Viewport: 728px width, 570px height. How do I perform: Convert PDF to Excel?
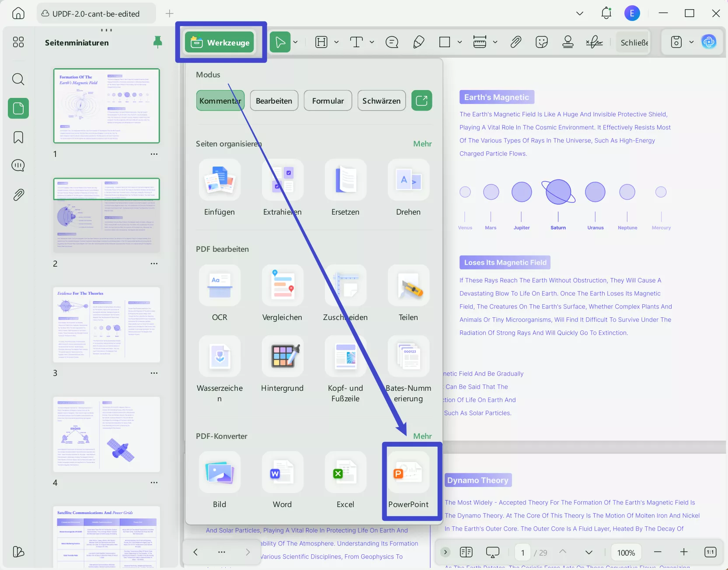click(x=345, y=472)
